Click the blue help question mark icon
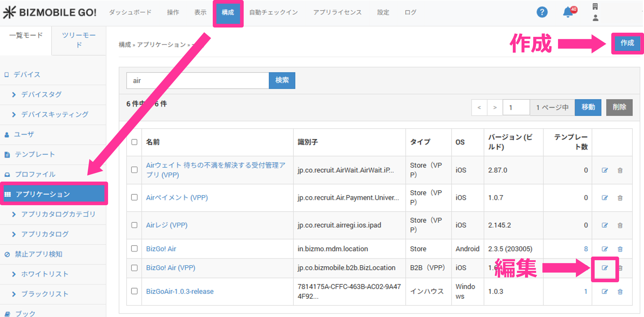Screen dimensions: 644x317 coord(542,12)
